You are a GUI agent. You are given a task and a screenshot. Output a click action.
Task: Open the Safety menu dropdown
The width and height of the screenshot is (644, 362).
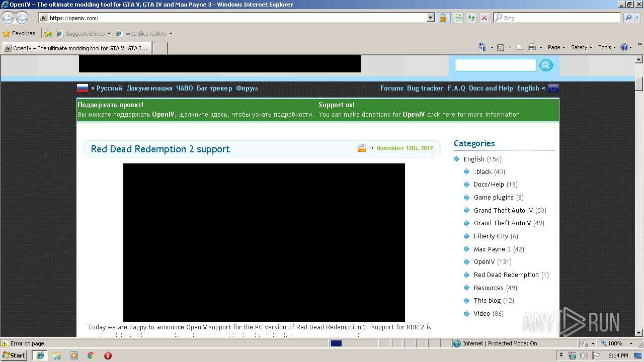pos(582,47)
